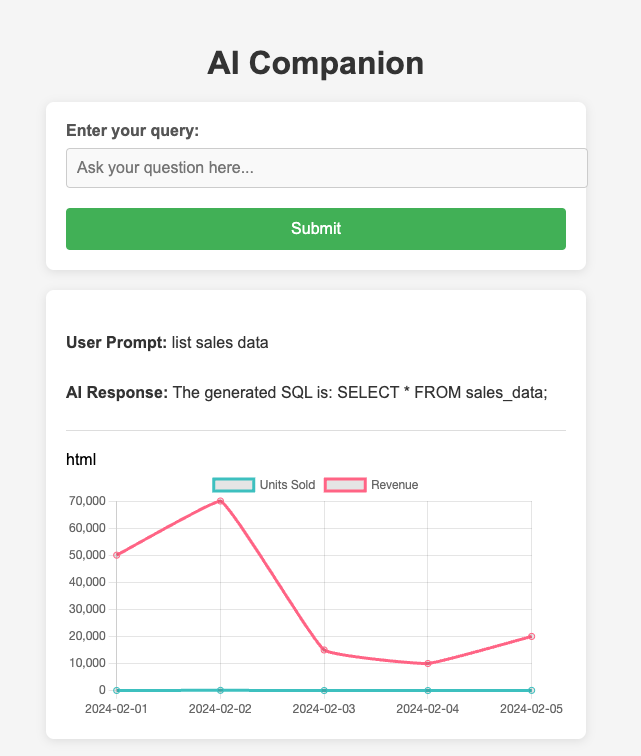Toggle the Units Sold legend color box
The width and height of the screenshot is (641, 756).
point(233,485)
